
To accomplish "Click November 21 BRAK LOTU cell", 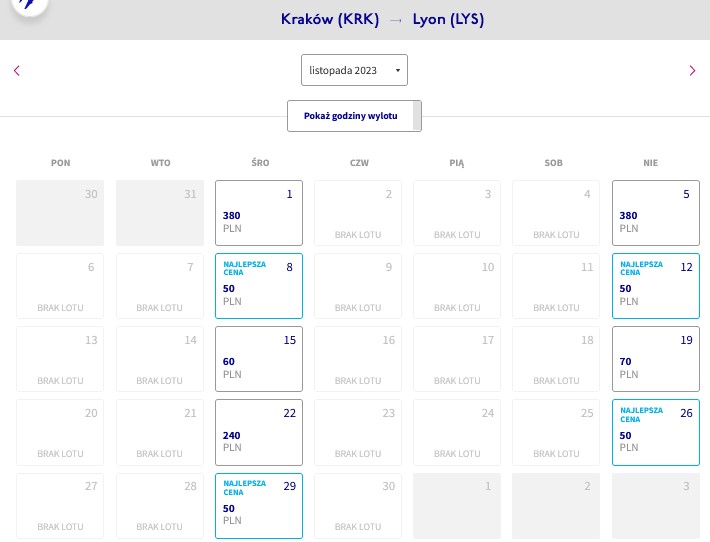I will pyautogui.click(x=160, y=432).
